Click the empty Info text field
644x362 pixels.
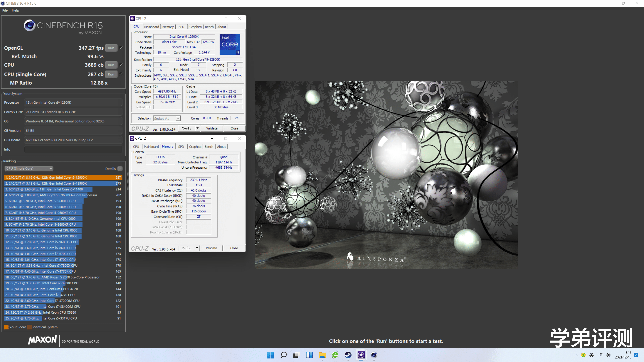pyautogui.click(x=73, y=149)
